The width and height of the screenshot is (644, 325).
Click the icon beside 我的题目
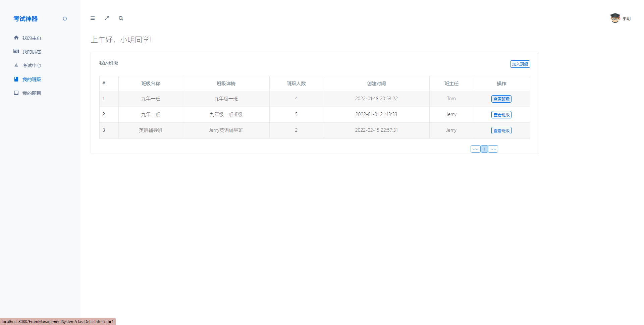[x=16, y=93]
